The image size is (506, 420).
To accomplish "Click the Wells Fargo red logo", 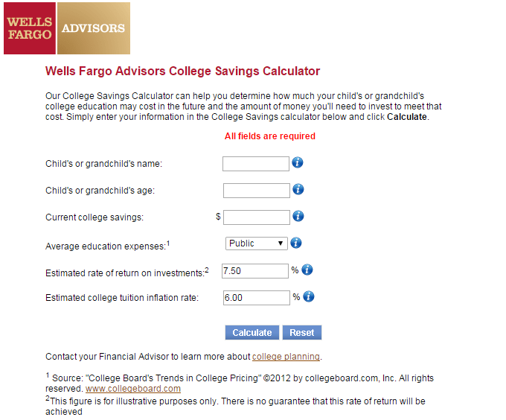I will [x=29, y=28].
